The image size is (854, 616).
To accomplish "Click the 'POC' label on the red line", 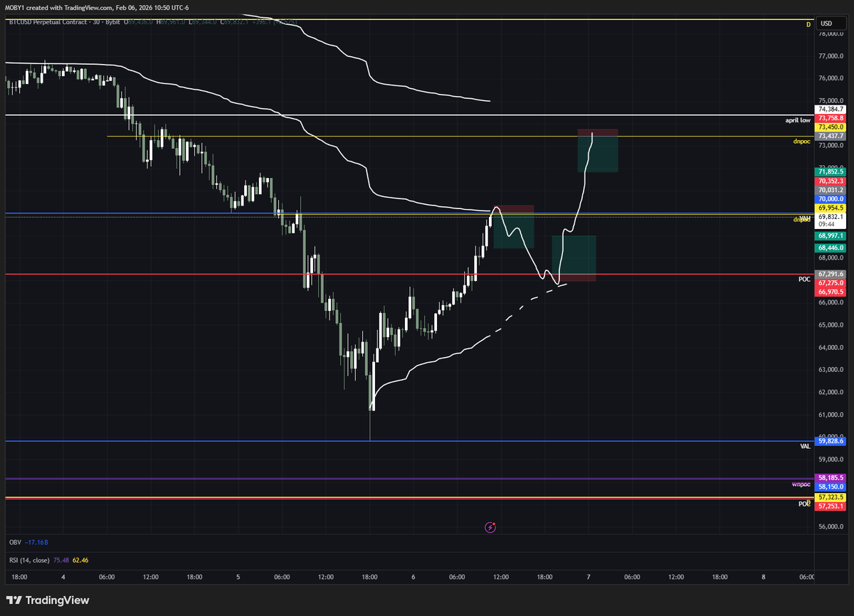I will click(804, 280).
